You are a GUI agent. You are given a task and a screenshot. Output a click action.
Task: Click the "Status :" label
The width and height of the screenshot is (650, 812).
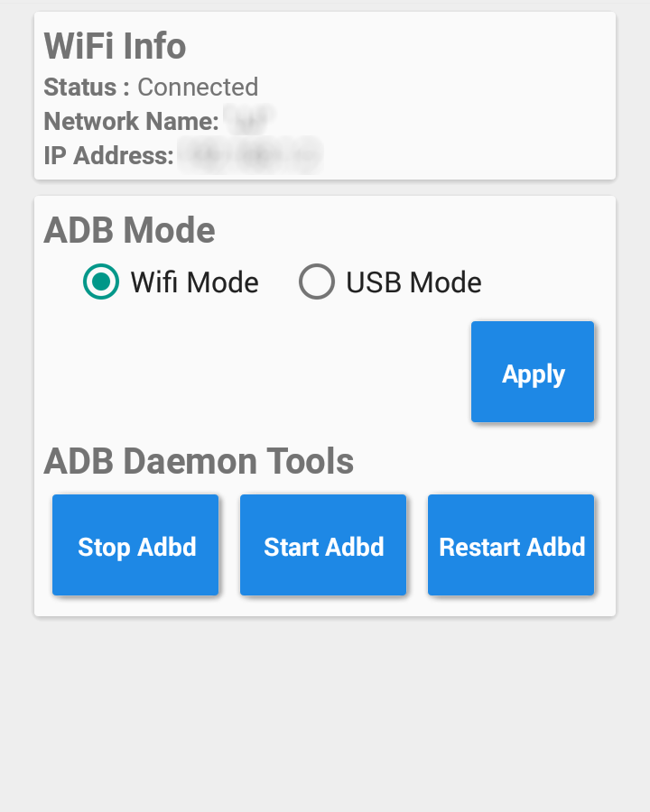click(87, 88)
